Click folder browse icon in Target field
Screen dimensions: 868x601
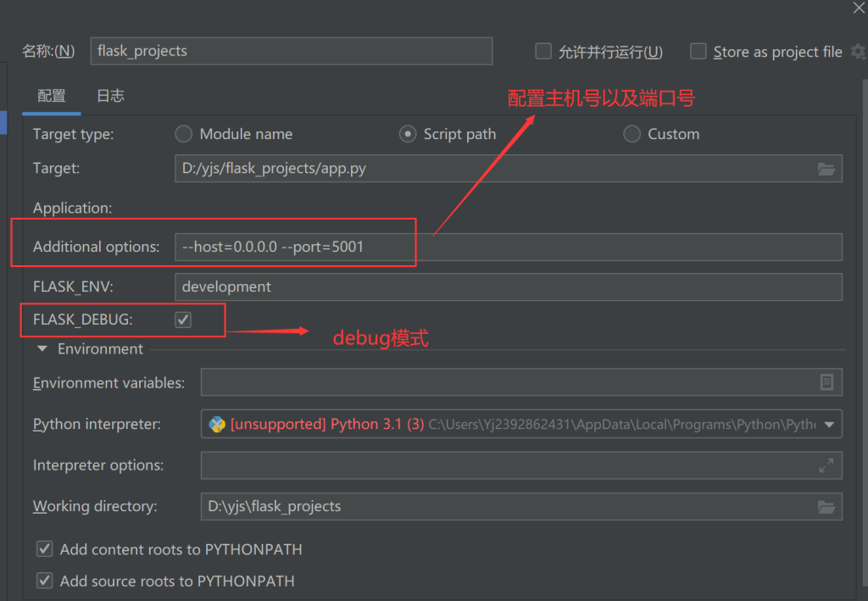click(x=826, y=169)
